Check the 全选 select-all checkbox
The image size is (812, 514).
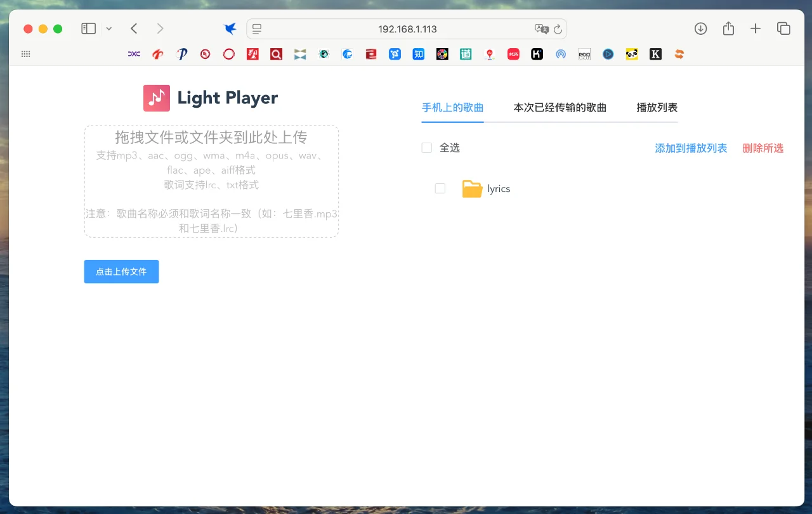coord(426,147)
